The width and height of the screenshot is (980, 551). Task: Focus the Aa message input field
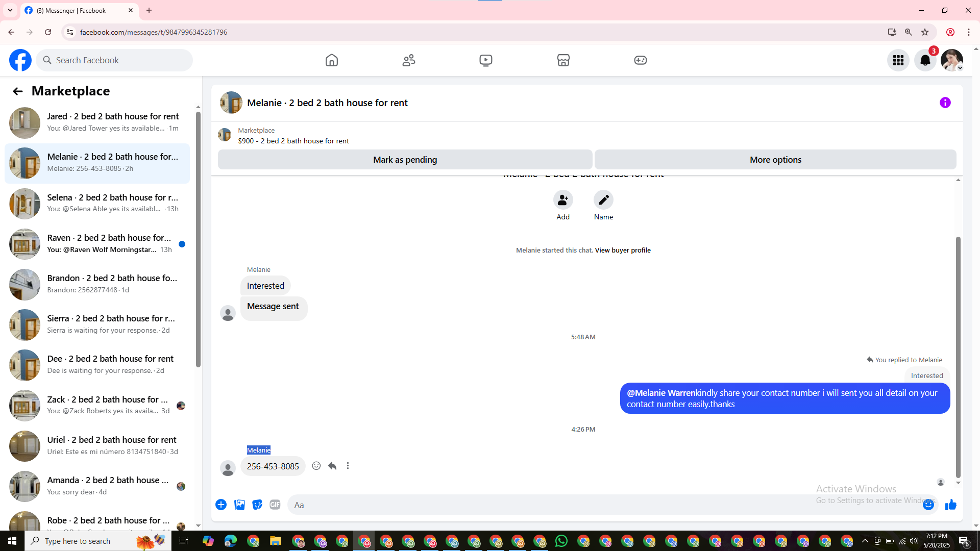tap(602, 505)
